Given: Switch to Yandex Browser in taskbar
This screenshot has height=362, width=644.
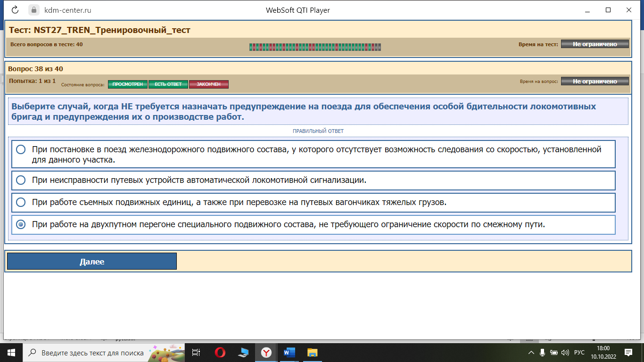Looking at the screenshot, I should point(266,352).
